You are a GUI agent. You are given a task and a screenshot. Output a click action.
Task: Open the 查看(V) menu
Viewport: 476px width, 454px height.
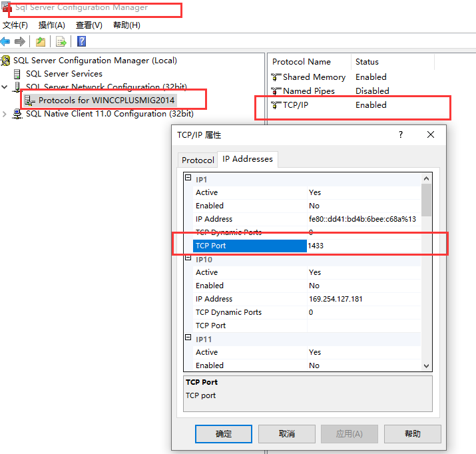(x=89, y=25)
